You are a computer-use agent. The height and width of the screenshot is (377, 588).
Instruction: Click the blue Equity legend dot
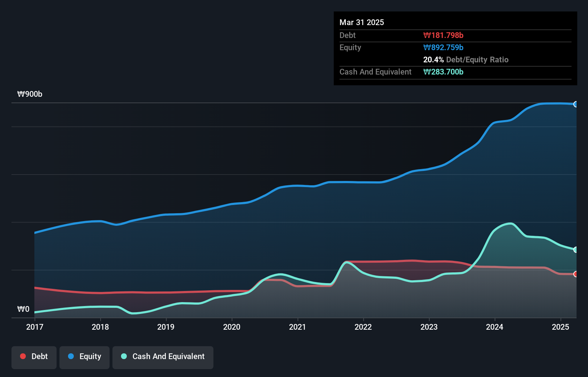coord(71,356)
